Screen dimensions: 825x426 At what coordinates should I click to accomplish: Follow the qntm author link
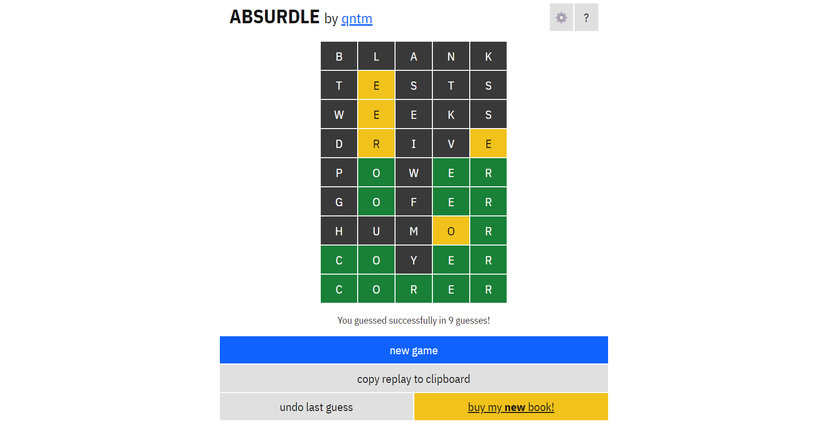pyautogui.click(x=357, y=19)
